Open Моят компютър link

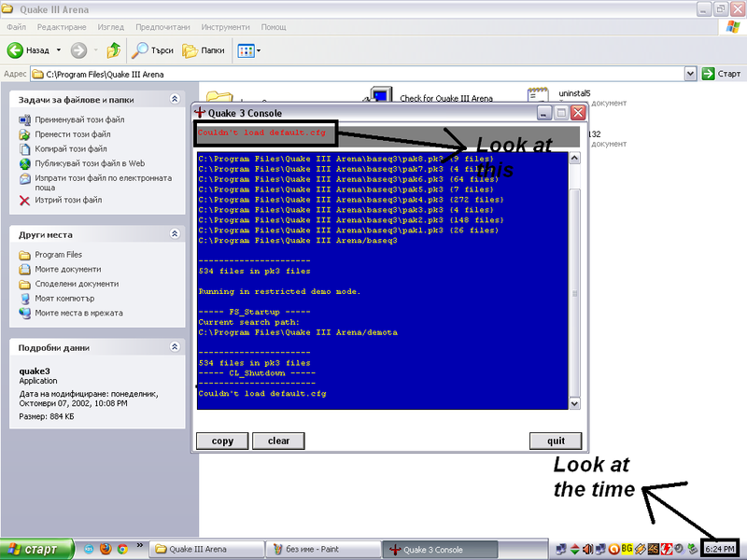click(64, 299)
